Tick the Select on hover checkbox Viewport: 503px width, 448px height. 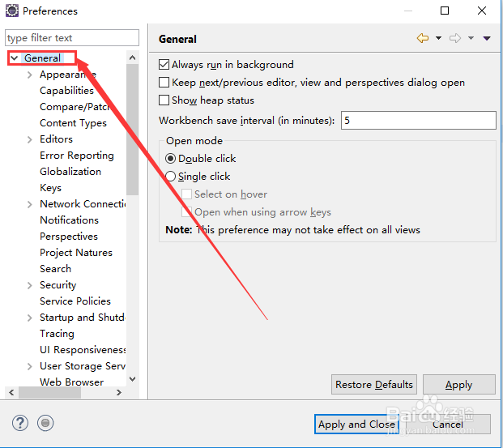(x=186, y=194)
